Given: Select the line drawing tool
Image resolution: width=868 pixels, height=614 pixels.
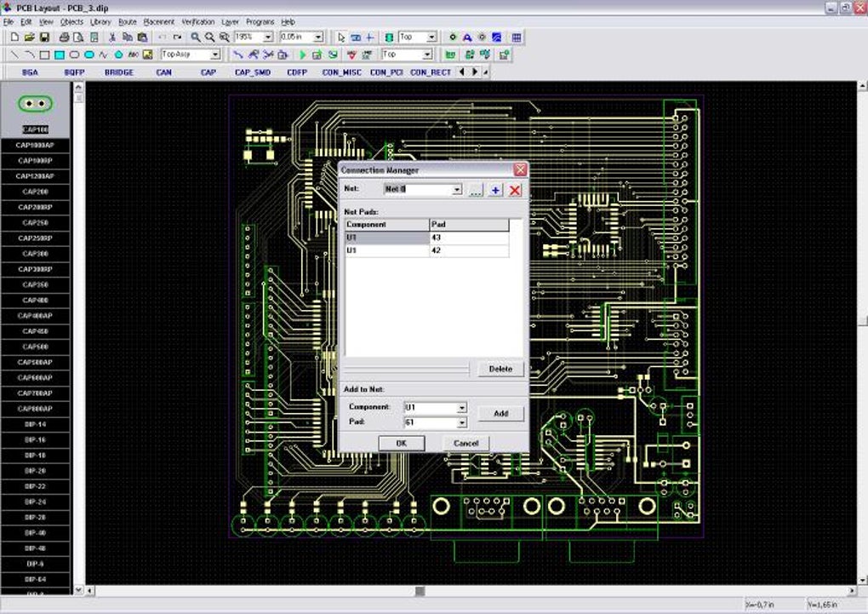Looking at the screenshot, I should coord(15,55).
